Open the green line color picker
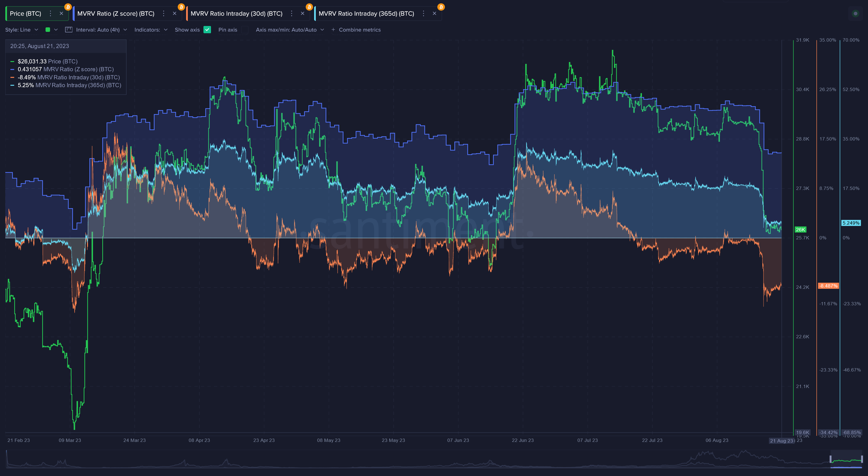The height and width of the screenshot is (476, 868). point(51,30)
